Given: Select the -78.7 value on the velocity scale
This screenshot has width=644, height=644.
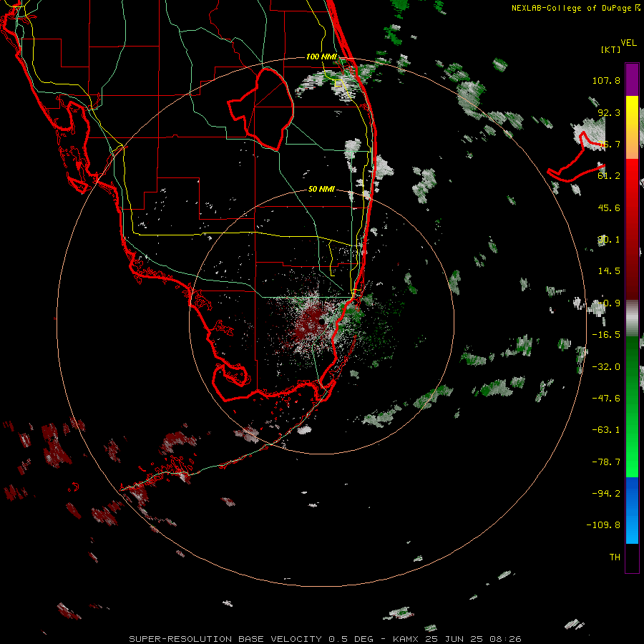Looking at the screenshot, I should [606, 462].
